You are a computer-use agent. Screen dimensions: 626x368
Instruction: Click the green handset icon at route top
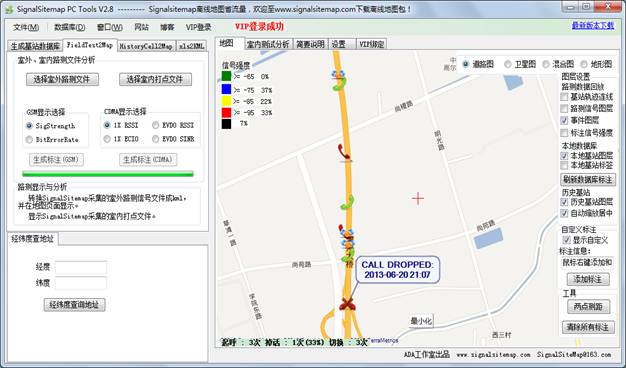point(340,83)
